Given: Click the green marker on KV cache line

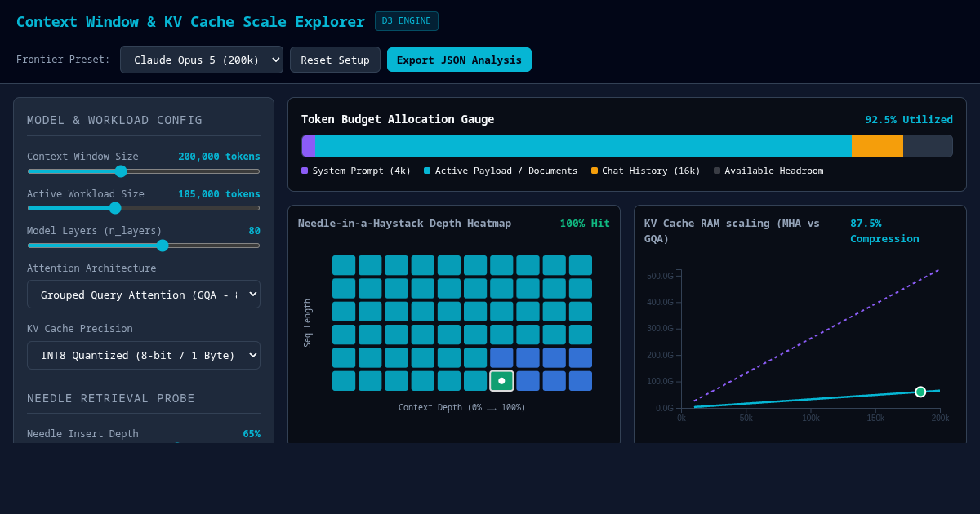Looking at the screenshot, I should 920,392.
